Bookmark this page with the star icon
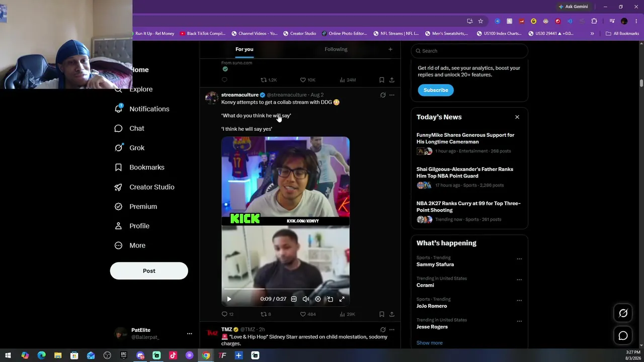This screenshot has width=644, height=362. point(480,21)
